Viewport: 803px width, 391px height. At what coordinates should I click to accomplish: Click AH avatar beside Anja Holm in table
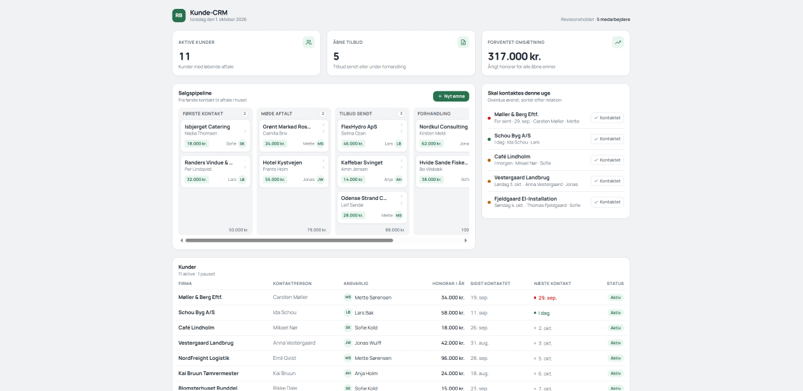point(348,374)
